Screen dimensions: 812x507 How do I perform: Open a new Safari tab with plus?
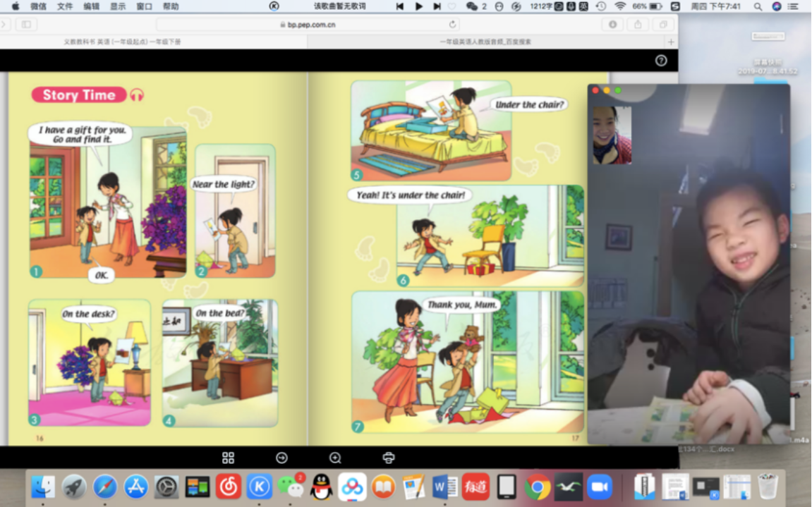point(671,42)
